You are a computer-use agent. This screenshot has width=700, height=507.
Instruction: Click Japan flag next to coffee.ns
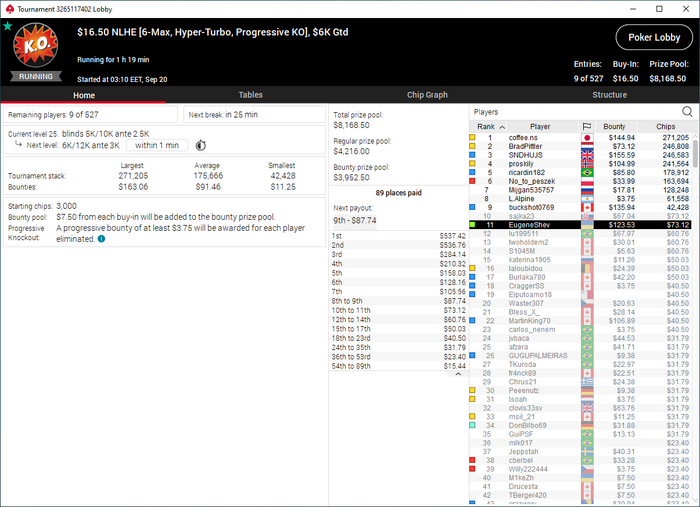click(x=587, y=138)
